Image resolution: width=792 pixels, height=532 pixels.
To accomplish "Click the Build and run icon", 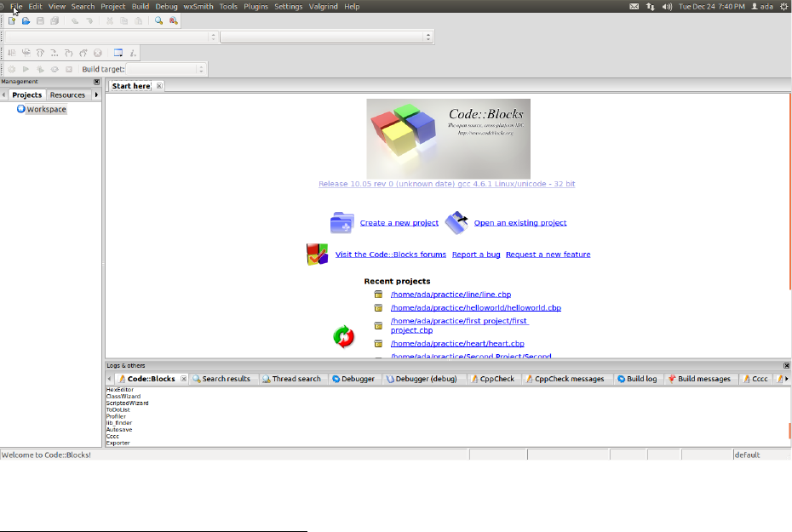I will pyautogui.click(x=40, y=69).
